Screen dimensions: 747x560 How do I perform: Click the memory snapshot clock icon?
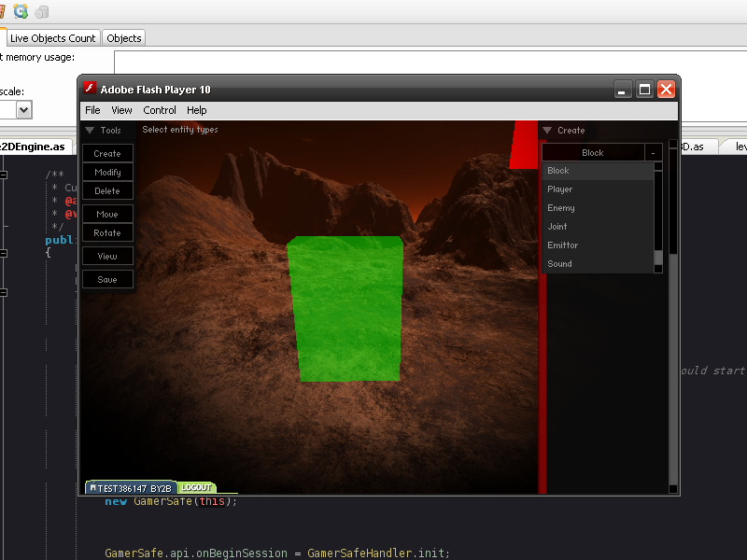pos(21,11)
